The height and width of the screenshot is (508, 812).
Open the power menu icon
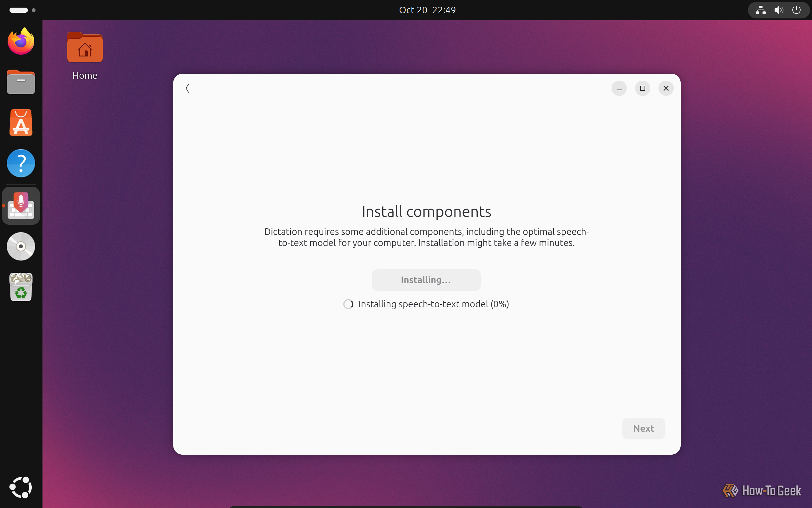pos(796,10)
